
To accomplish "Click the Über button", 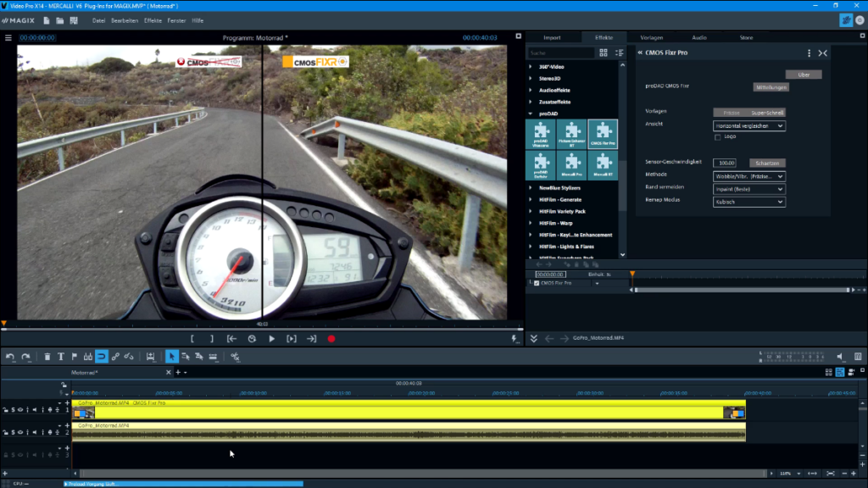I will [x=804, y=75].
